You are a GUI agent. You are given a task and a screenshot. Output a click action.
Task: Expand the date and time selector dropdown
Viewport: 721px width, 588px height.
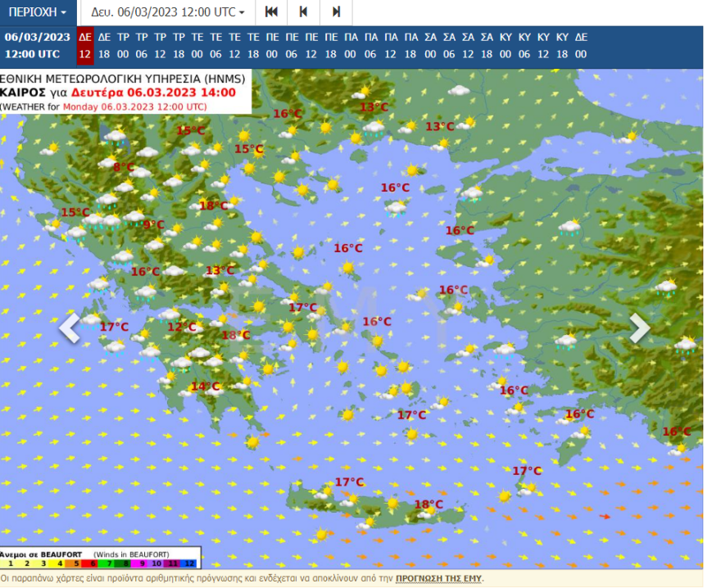pos(168,12)
